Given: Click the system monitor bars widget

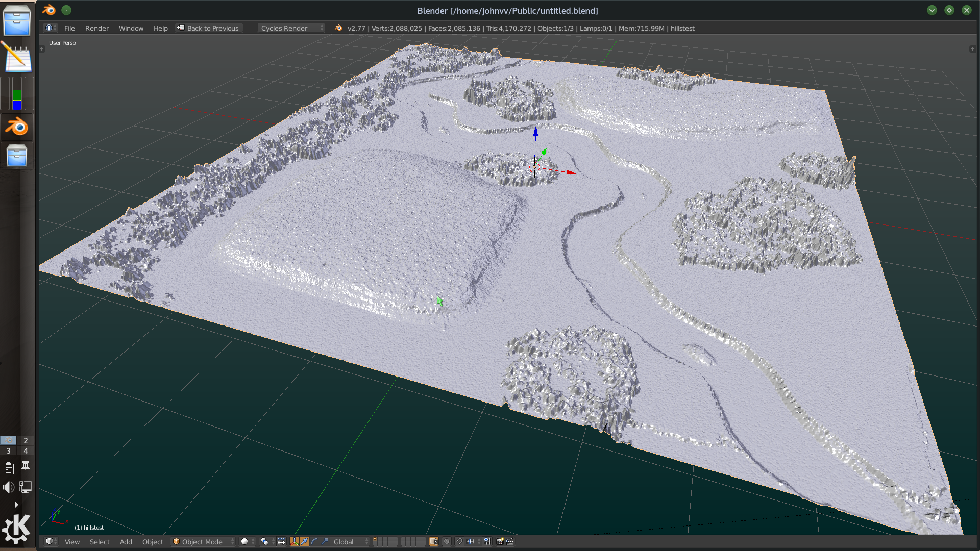Looking at the screenshot, I should [x=17, y=93].
